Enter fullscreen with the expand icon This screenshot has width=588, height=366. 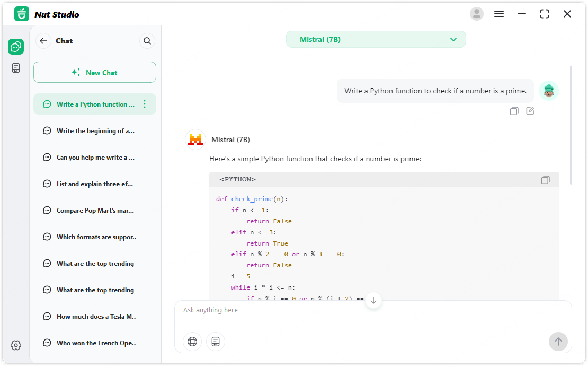click(x=545, y=14)
